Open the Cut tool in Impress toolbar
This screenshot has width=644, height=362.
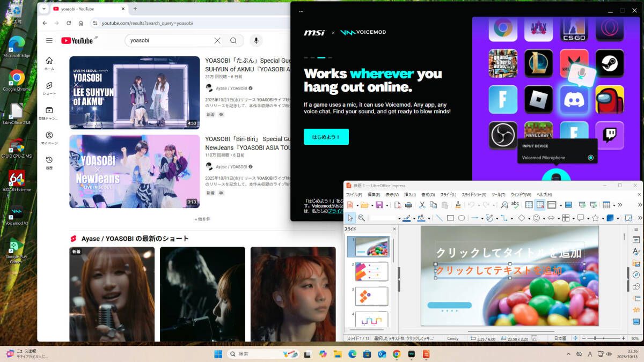point(422,205)
